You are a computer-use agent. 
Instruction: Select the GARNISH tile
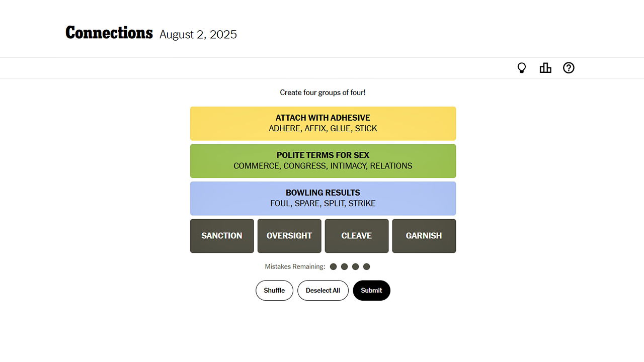pos(424,236)
